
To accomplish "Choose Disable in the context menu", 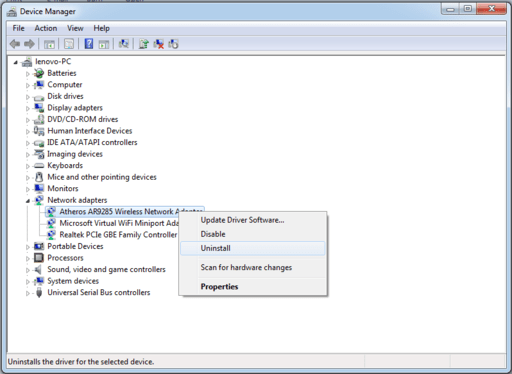I will (x=252, y=234).
